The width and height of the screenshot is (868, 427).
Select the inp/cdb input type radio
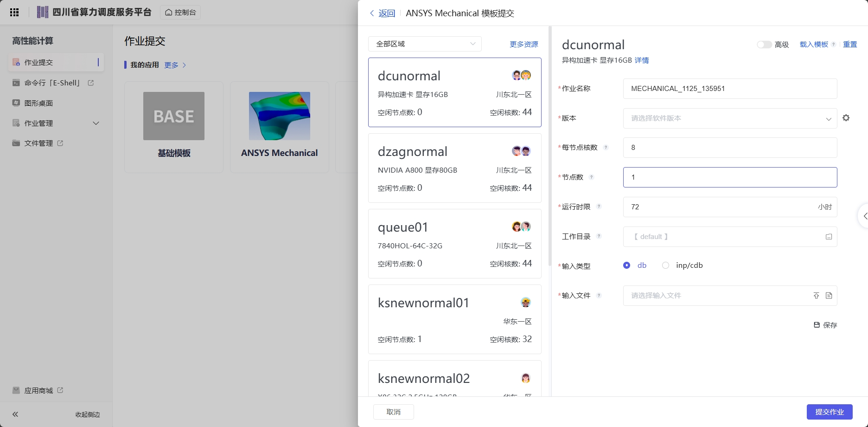tap(666, 265)
